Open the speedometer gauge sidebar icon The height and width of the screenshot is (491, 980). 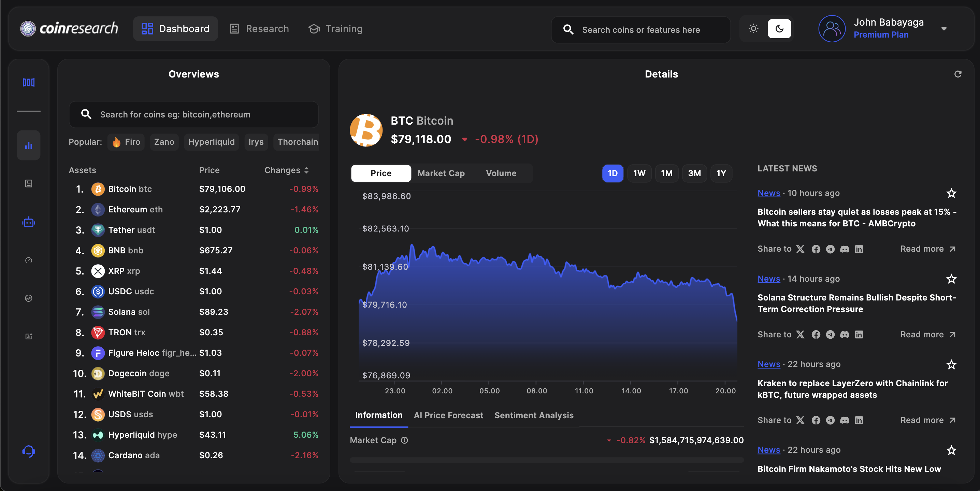(x=29, y=260)
